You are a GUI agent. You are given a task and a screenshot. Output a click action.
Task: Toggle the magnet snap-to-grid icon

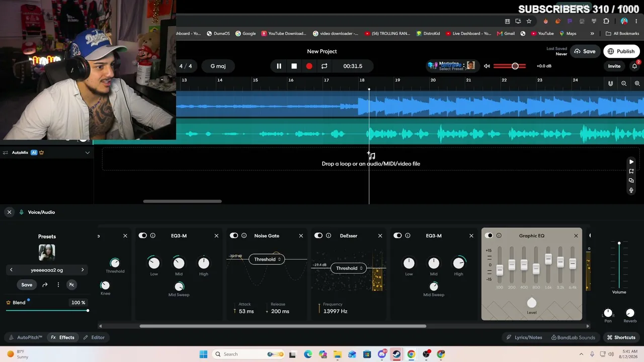pyautogui.click(x=610, y=83)
